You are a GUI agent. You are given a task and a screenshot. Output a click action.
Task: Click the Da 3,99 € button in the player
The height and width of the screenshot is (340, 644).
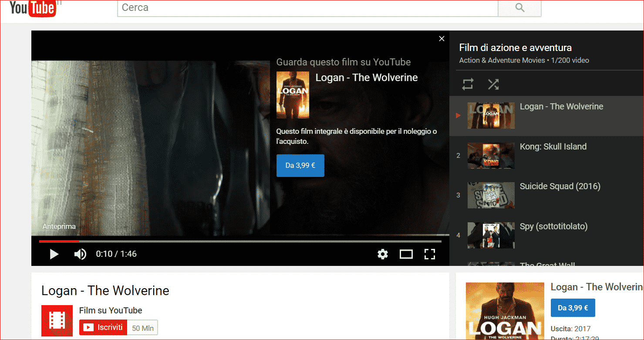pyautogui.click(x=300, y=166)
